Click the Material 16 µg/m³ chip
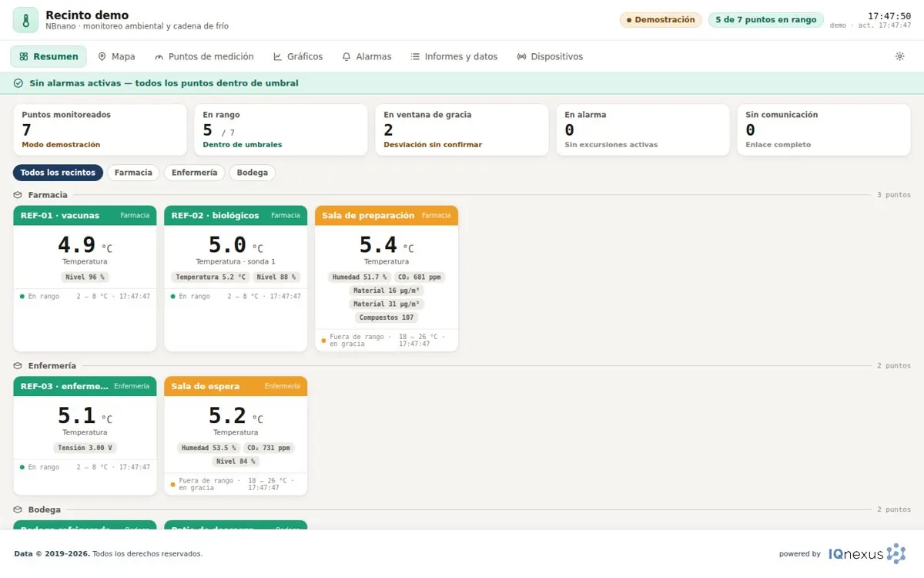Screen dimensions: 924x578 coord(387,291)
